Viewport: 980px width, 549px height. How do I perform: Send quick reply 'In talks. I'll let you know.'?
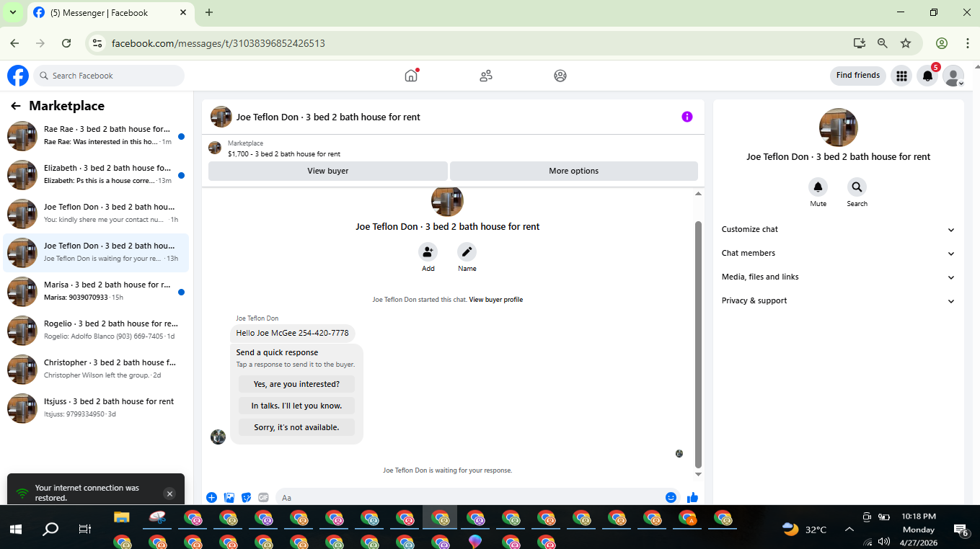click(x=296, y=406)
